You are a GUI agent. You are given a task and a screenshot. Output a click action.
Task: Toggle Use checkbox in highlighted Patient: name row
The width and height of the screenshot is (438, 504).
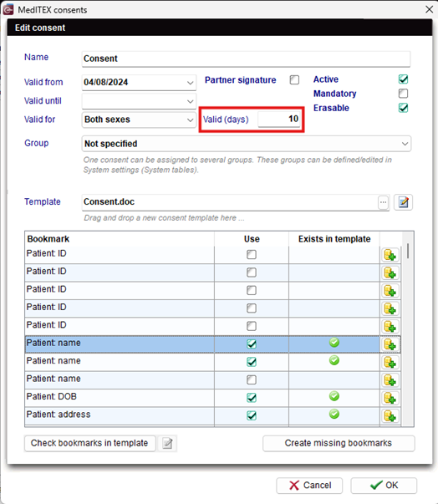[x=252, y=344]
